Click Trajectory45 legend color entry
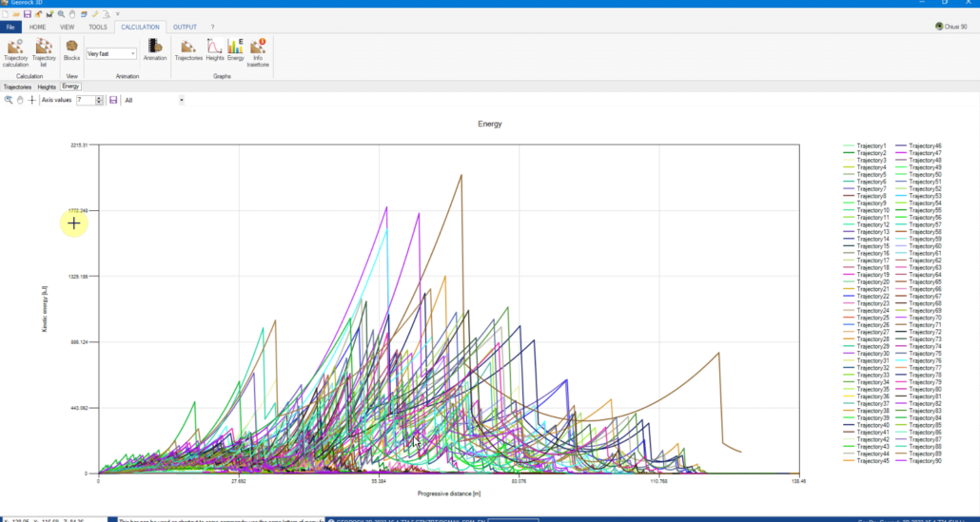Viewport: 980px width, 522px height. (866, 461)
